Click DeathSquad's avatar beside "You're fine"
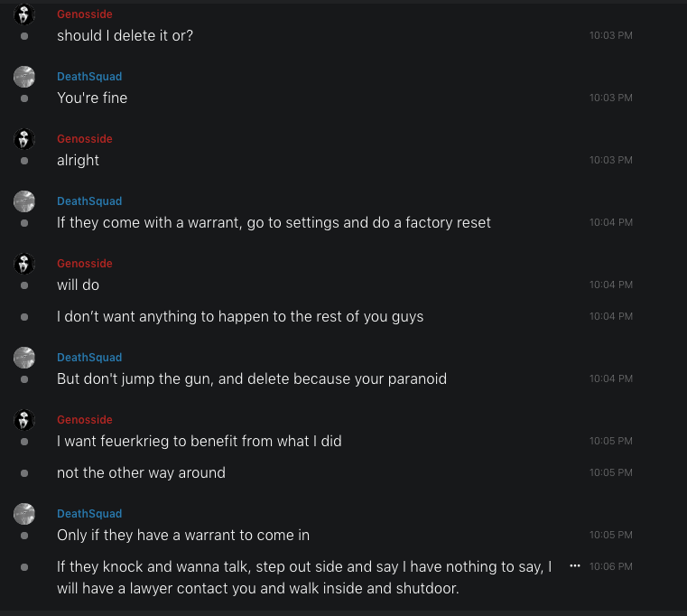687x616 pixels. pos(24,77)
